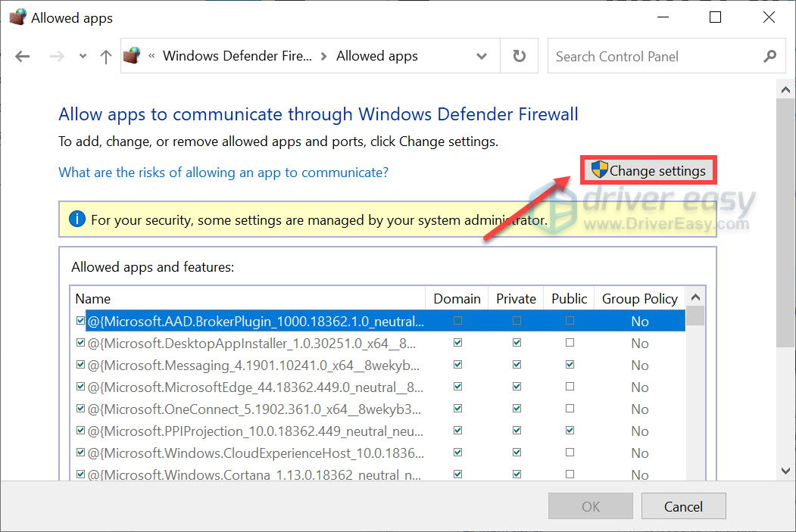The height and width of the screenshot is (532, 796).
Task: Go up one level with Up arrow
Action: 105,56
